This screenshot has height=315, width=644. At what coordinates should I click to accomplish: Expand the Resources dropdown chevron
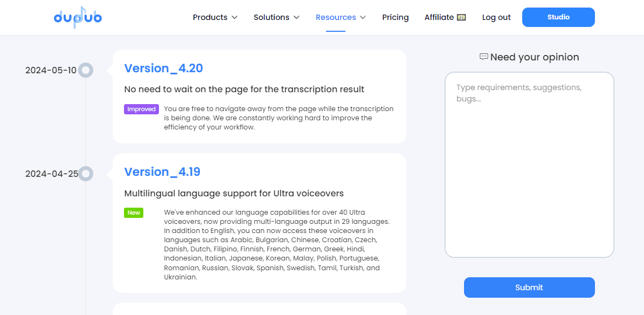(363, 17)
